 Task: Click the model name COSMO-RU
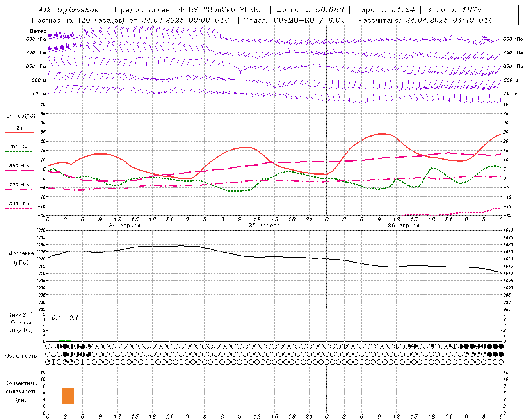[294, 20]
